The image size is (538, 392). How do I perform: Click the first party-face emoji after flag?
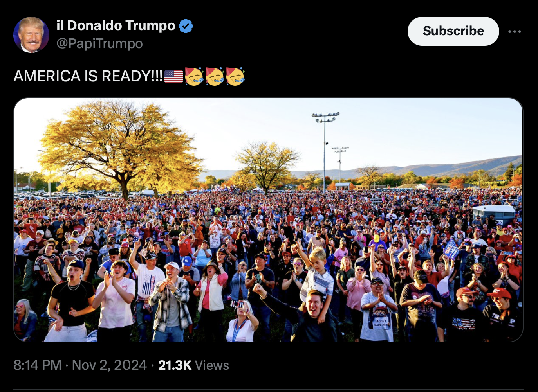(x=194, y=76)
